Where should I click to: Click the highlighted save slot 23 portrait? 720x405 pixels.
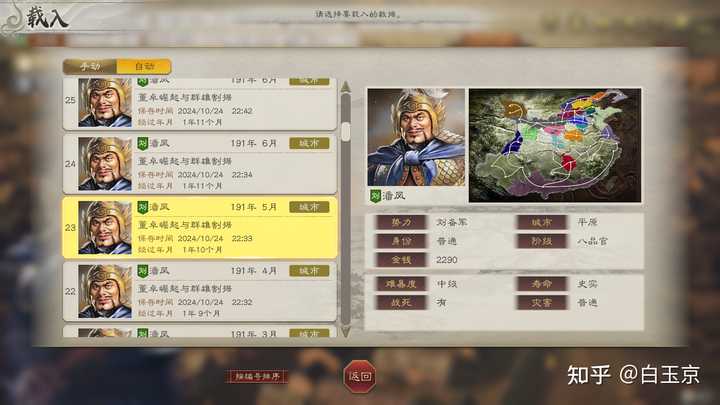[105, 227]
